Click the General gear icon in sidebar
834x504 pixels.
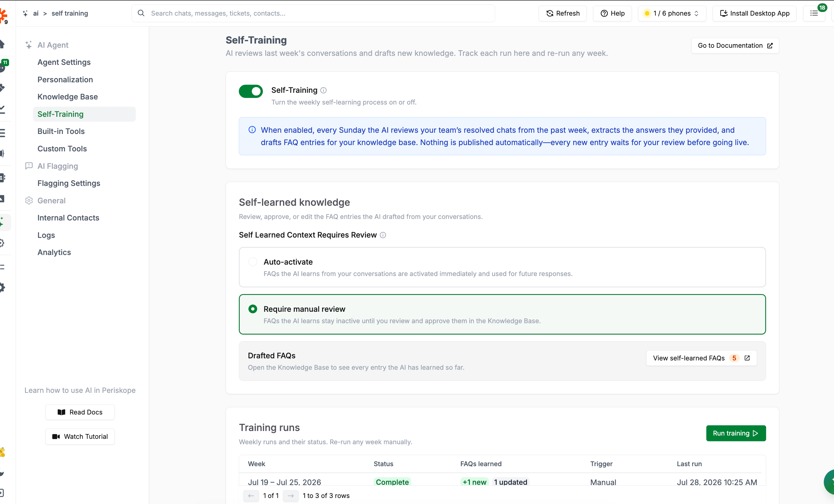pos(29,201)
